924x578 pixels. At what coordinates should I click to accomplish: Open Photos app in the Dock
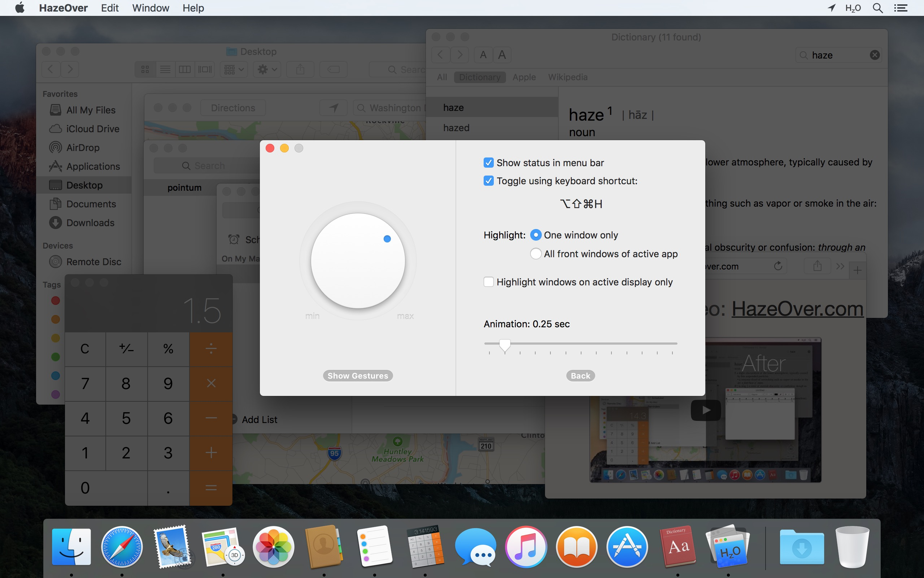273,547
